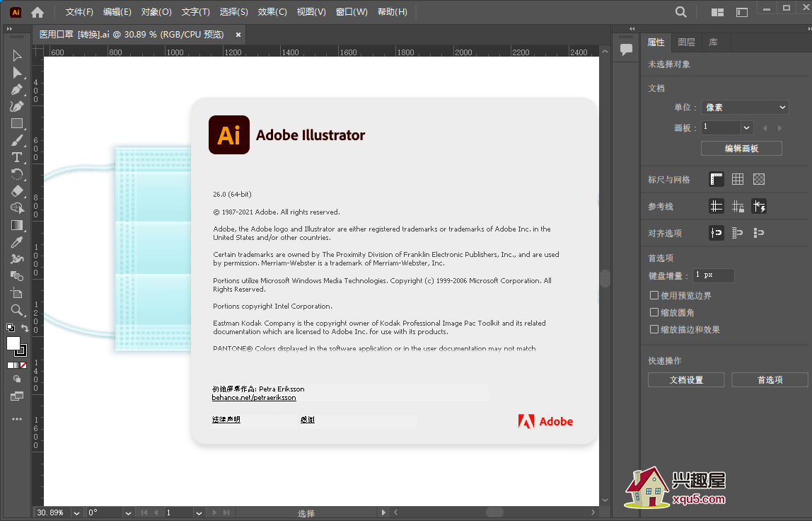Image resolution: width=812 pixels, height=521 pixels.
Task: Enable 缩放圆角 checkbox
Action: [x=654, y=312]
